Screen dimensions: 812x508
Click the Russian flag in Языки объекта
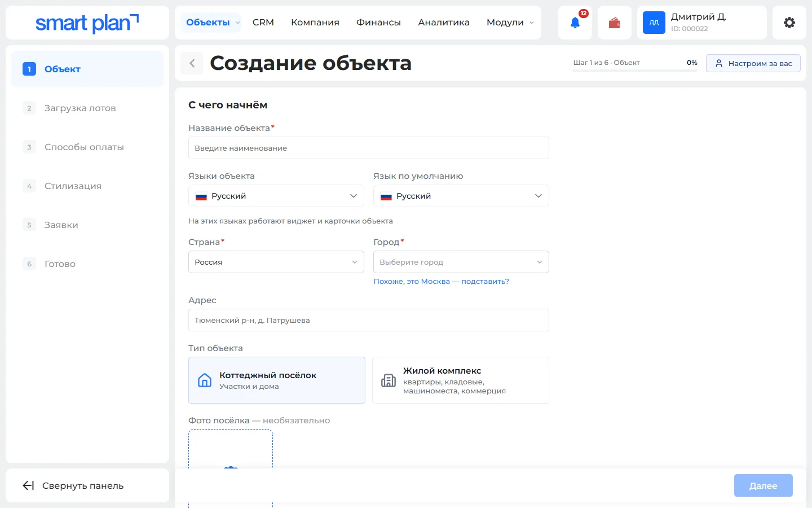tap(201, 196)
